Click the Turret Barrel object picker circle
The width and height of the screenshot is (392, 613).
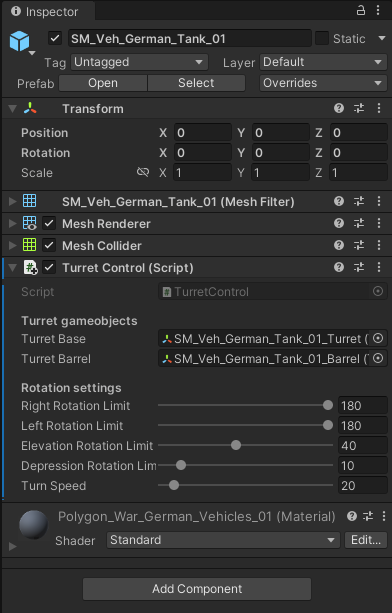(x=378, y=358)
